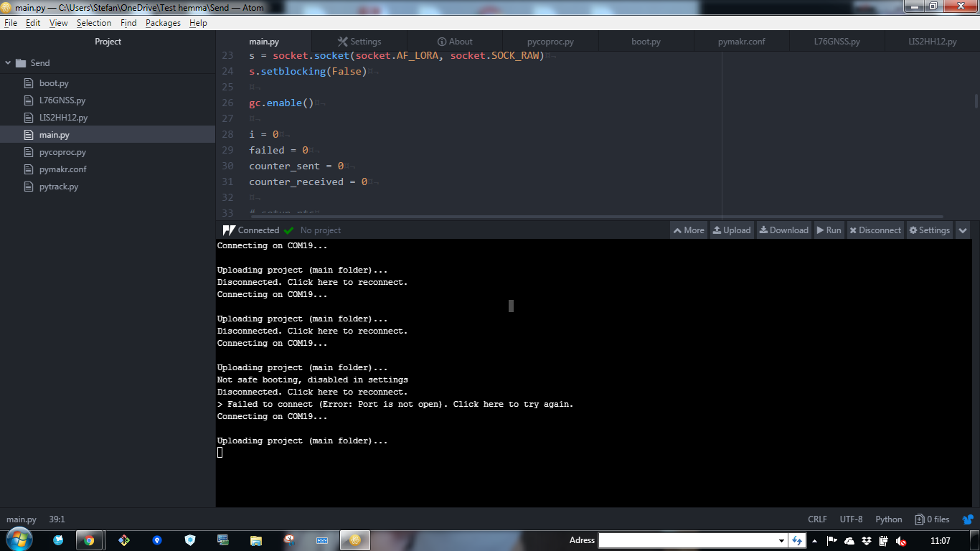This screenshot has height=551, width=980.
Task: Collapse the Send project folder
Action: (x=8, y=63)
